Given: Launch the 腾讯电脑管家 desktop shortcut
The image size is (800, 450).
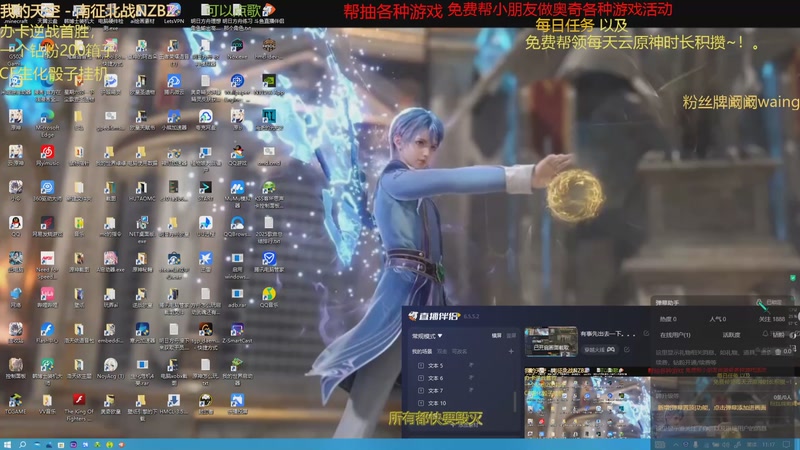Looking at the screenshot, I should click(268, 261).
